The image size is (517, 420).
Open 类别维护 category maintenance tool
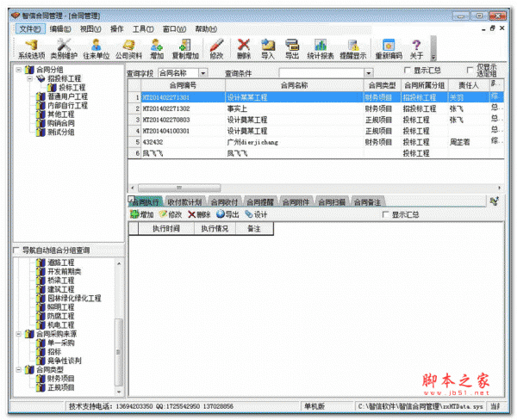click(64, 49)
